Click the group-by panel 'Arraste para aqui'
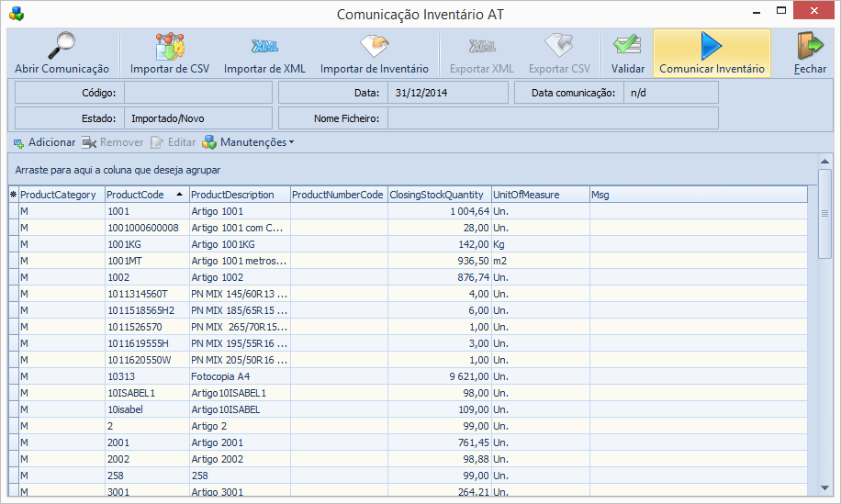 tap(412, 170)
